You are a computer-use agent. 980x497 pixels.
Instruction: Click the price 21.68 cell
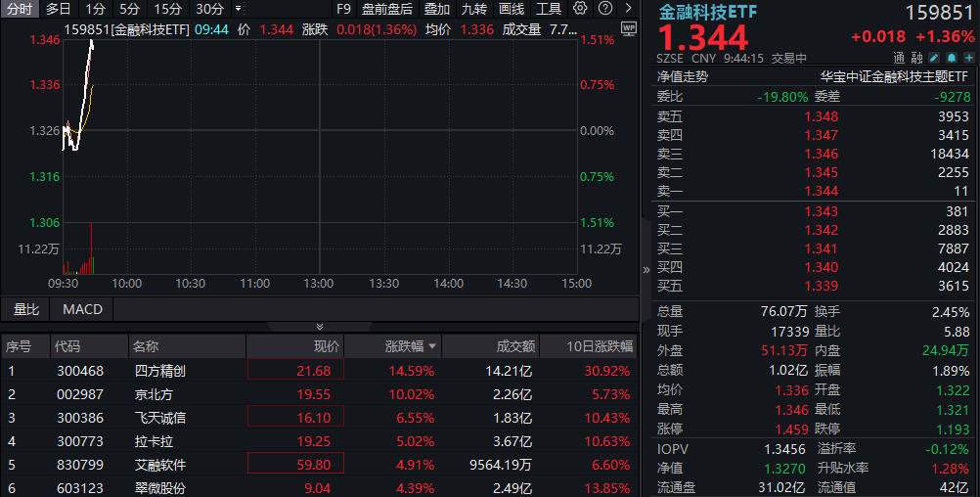(x=295, y=370)
